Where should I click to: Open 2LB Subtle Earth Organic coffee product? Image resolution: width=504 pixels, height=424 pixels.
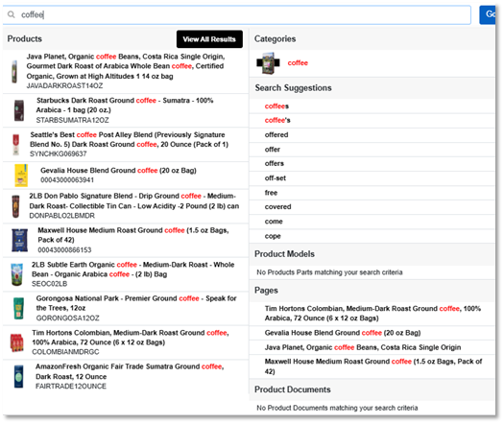point(132,270)
